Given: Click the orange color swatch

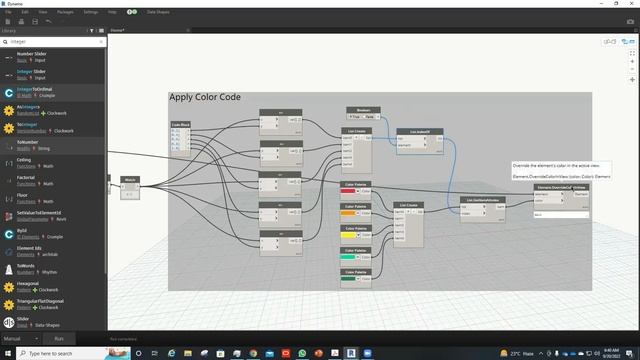Looking at the screenshot, I should click(348, 213).
